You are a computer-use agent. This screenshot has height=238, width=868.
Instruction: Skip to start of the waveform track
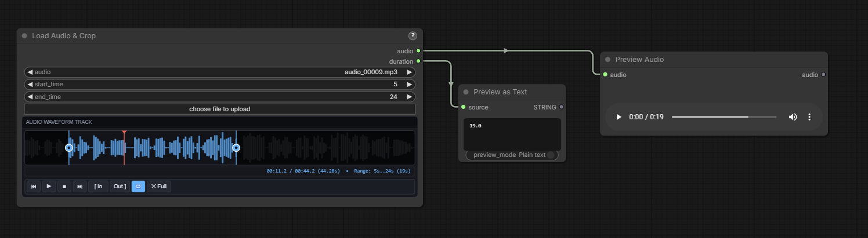(x=34, y=186)
